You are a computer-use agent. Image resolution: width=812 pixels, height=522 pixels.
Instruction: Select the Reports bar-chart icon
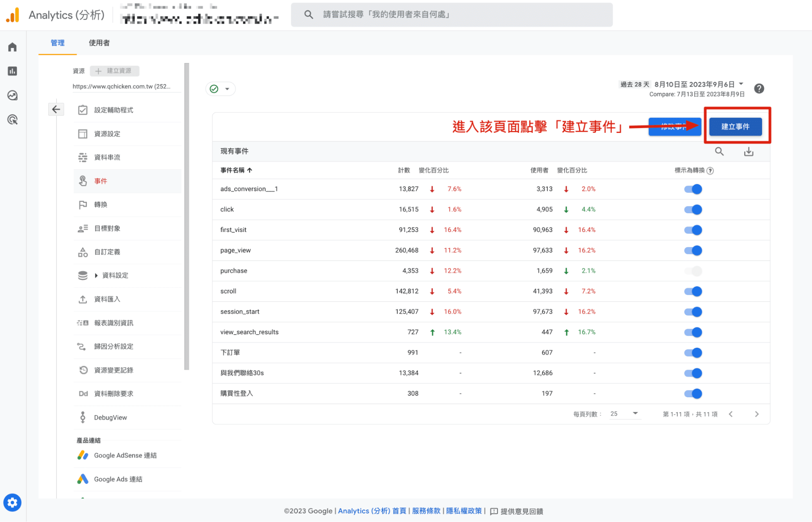(12, 71)
